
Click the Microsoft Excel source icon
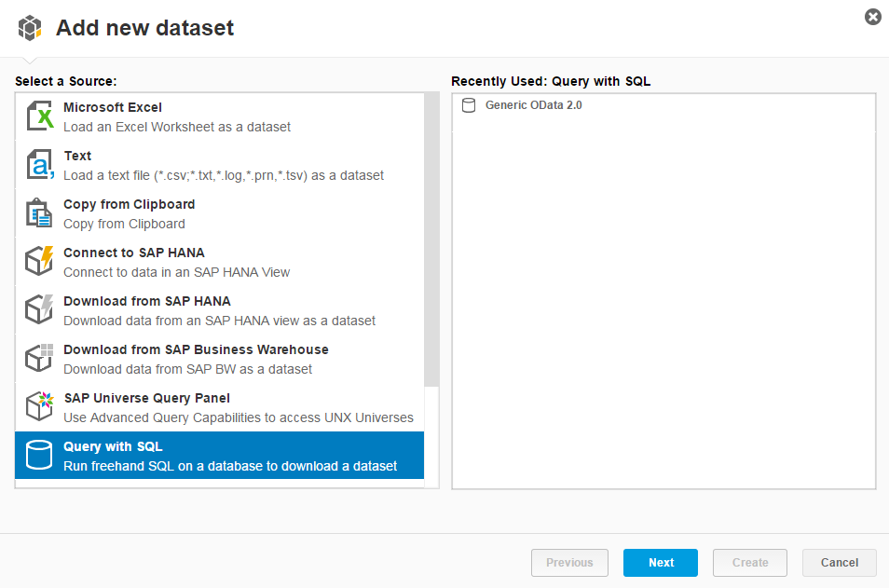(x=40, y=116)
